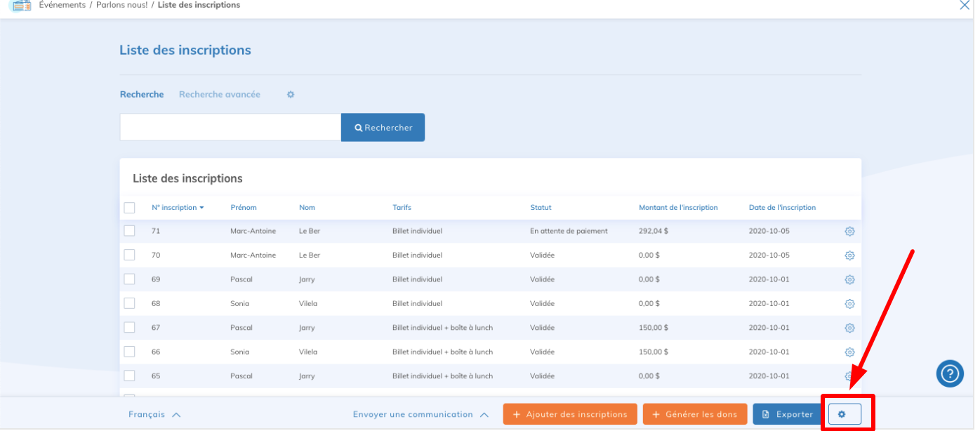Toggle the select-all checkbox in table header

click(x=129, y=208)
